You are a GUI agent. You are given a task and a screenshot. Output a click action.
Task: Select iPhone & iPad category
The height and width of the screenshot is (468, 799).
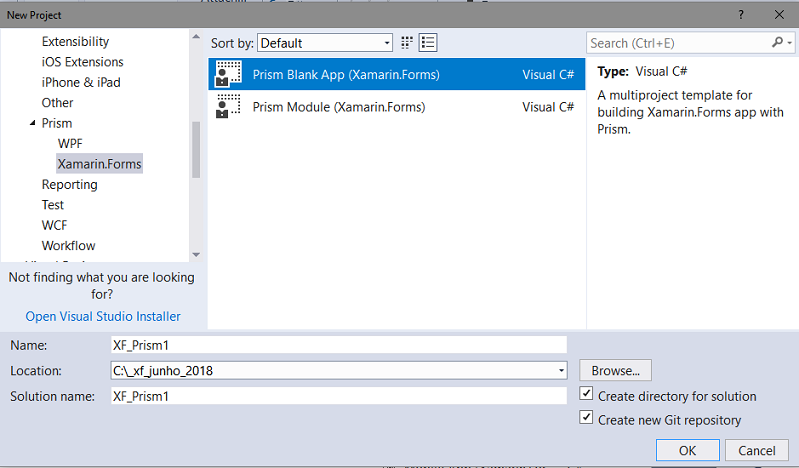pos(81,82)
